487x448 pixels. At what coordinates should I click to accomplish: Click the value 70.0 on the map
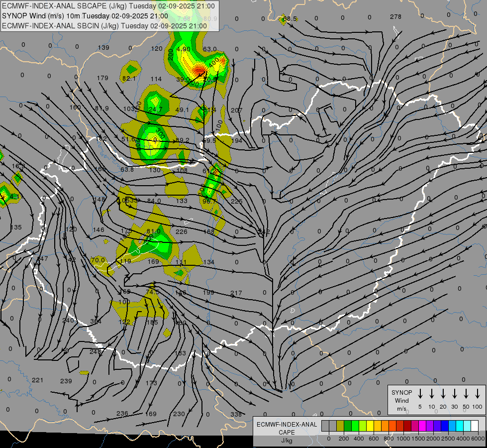98,260
